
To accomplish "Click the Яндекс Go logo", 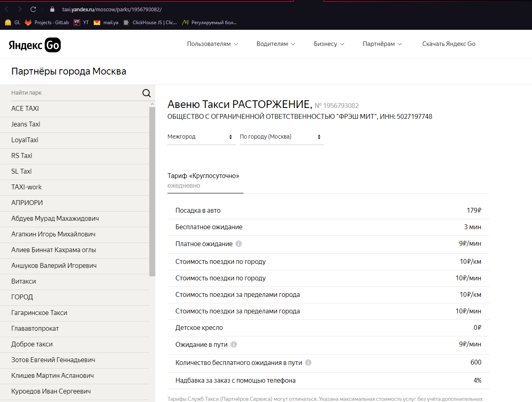I will point(35,45).
